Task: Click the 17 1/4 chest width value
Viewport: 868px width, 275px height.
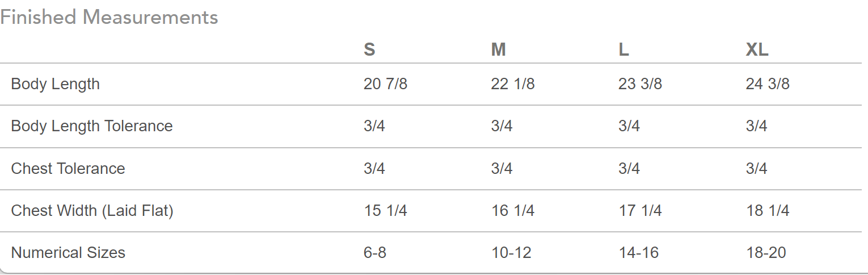Action: (640, 211)
